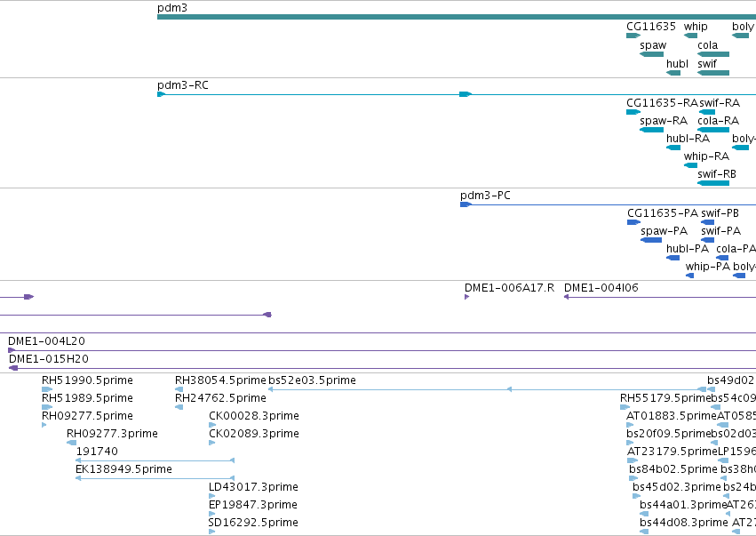The width and height of the screenshot is (756, 536).
Task: Select the SD16292.5prime EST glyph
Action: click(x=211, y=532)
